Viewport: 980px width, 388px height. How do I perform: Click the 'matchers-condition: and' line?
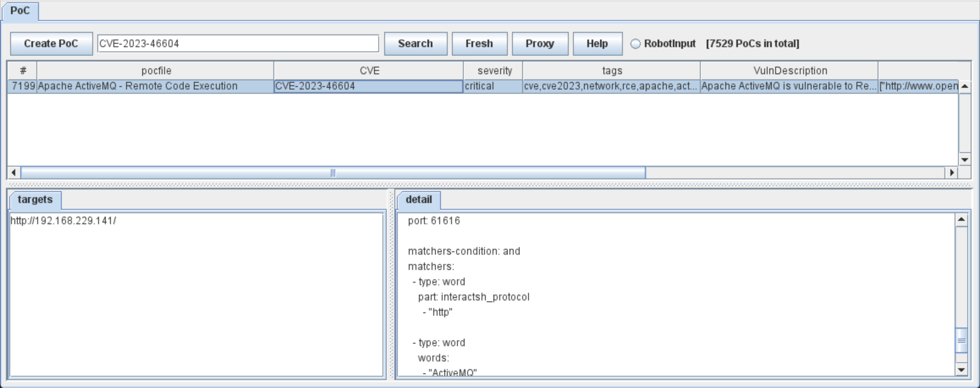[x=464, y=251]
